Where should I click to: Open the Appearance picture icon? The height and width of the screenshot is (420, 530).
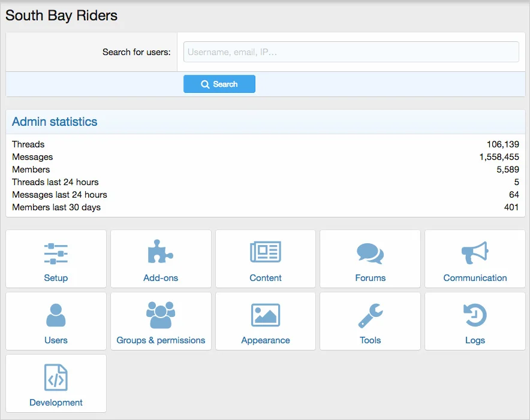point(266,315)
